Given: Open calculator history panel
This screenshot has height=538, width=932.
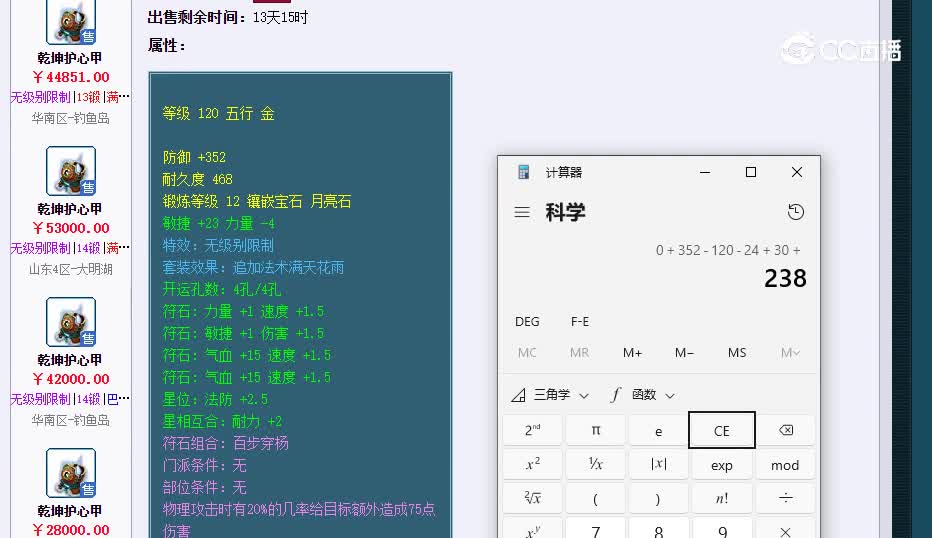Looking at the screenshot, I should 795,212.
